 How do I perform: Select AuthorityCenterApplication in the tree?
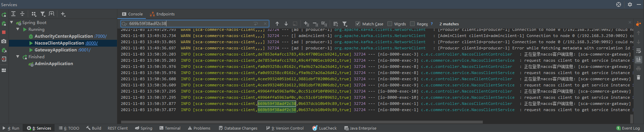64,36
